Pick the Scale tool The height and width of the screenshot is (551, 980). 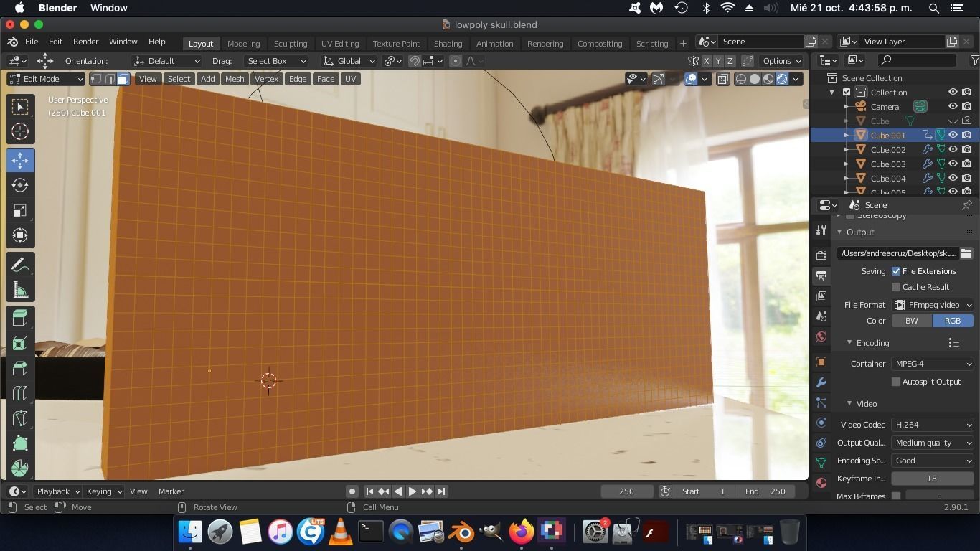tap(20, 210)
